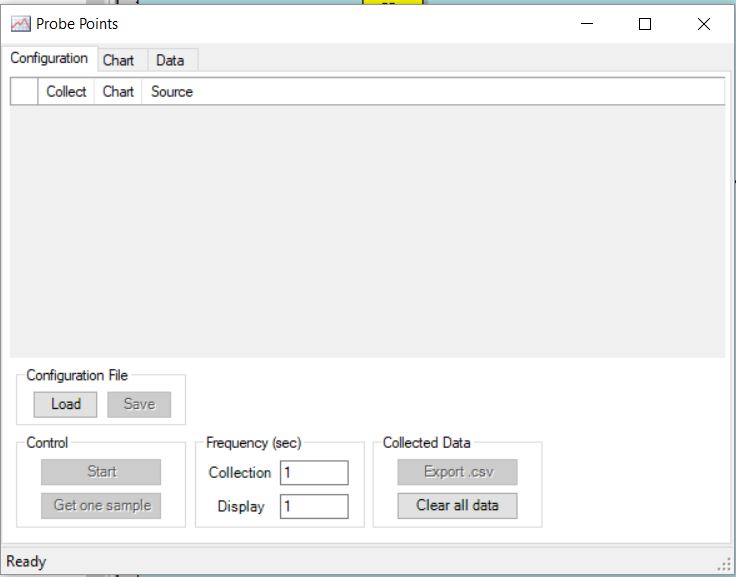
Task: Click the Chart column header in grid
Action: pos(118,92)
